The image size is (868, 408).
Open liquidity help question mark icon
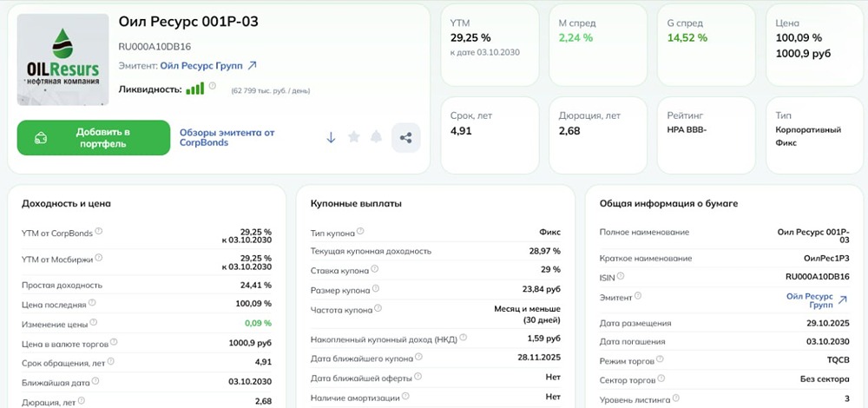(213, 86)
